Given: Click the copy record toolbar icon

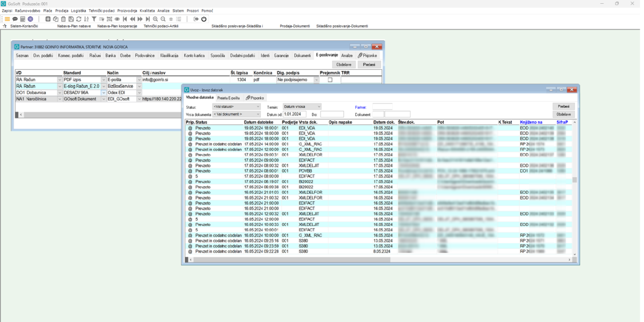Looking at the screenshot, I should pos(55,19).
